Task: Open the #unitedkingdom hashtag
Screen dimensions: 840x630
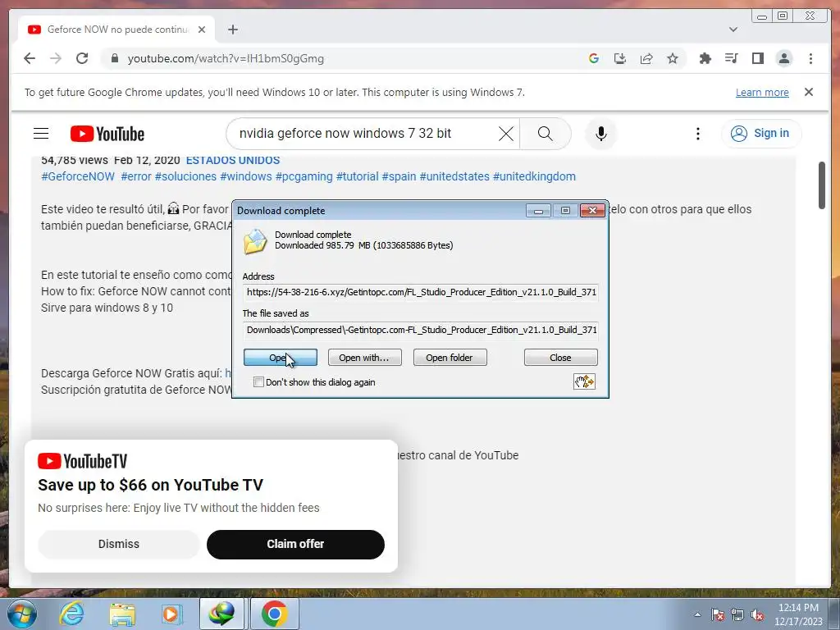Action: tap(534, 176)
